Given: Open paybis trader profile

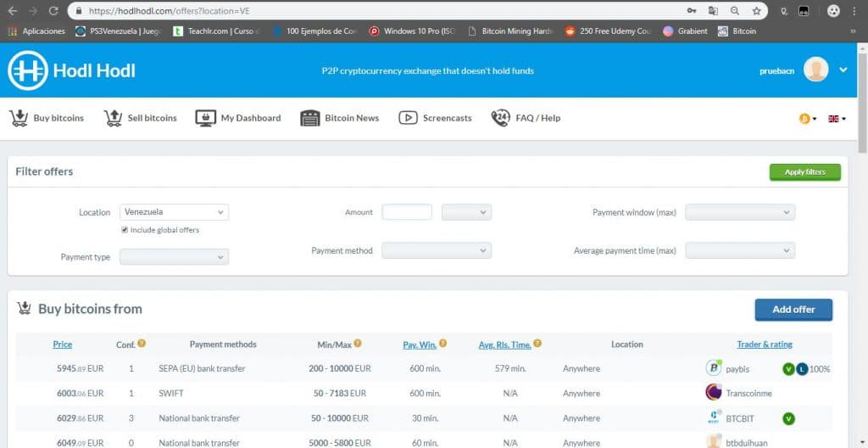Looking at the screenshot, I should pos(737,369).
